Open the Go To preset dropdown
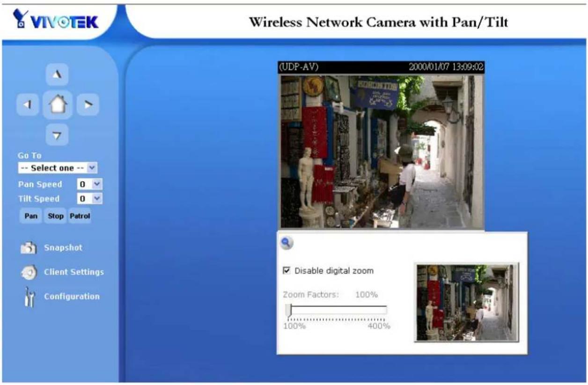Image resolution: width=588 pixels, height=385 pixels. click(58, 167)
